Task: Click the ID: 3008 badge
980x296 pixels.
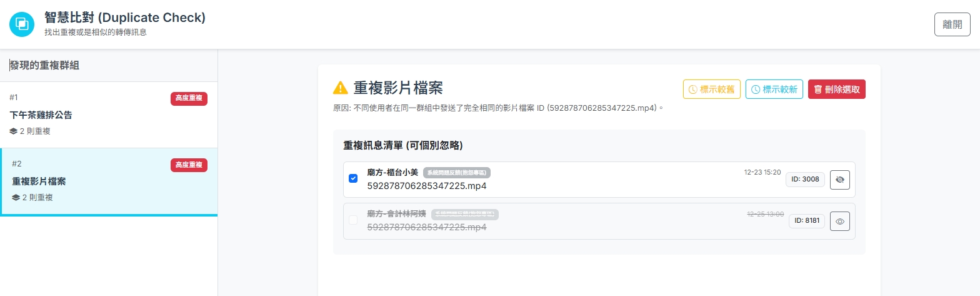Action: (805, 180)
